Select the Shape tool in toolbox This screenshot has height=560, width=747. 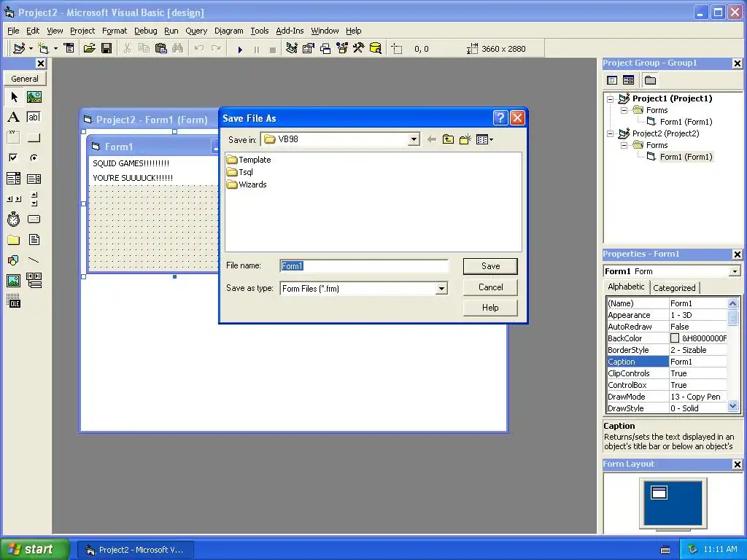tap(14, 260)
